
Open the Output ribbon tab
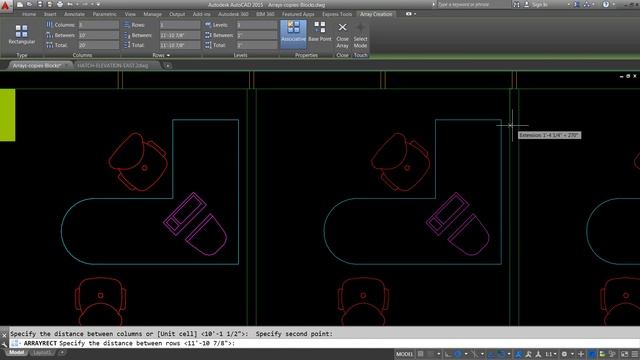177,14
